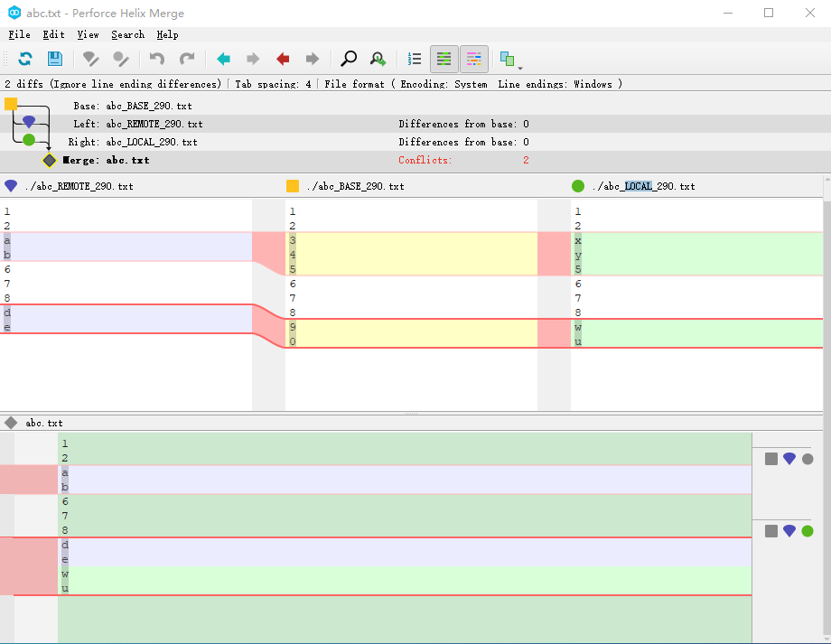Click the blue icon beside ./abc_REMOTE_290.txt header
The width and height of the screenshot is (831, 644).
11,186
